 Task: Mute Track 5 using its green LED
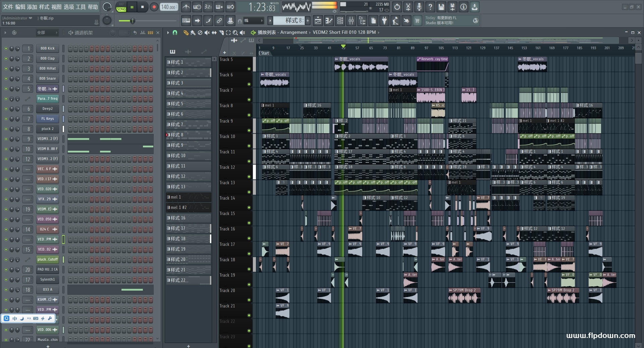[249, 69]
